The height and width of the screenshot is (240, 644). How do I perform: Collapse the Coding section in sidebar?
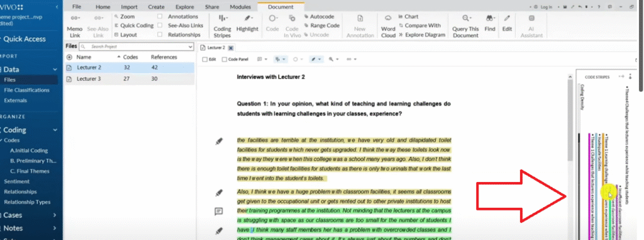pyautogui.click(x=55, y=130)
